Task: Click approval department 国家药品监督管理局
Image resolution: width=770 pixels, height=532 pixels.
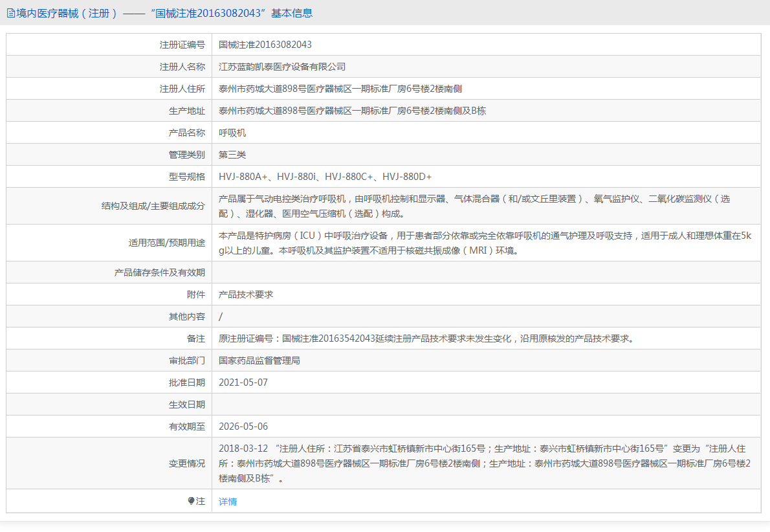Action: click(259, 360)
